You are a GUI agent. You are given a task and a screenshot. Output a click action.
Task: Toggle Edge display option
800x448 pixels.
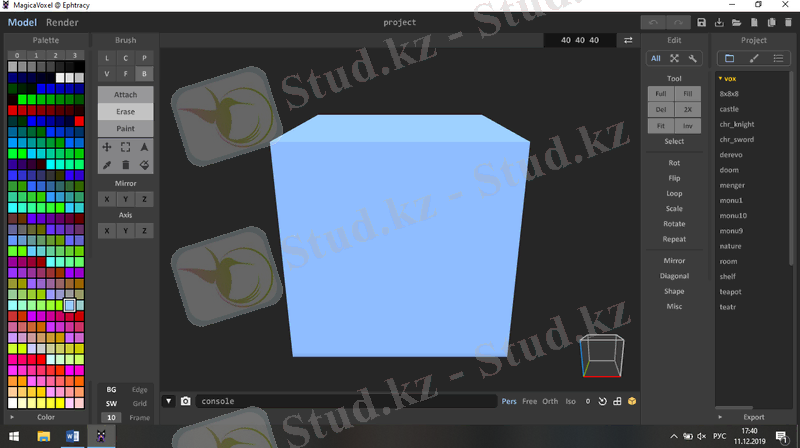pyautogui.click(x=139, y=389)
